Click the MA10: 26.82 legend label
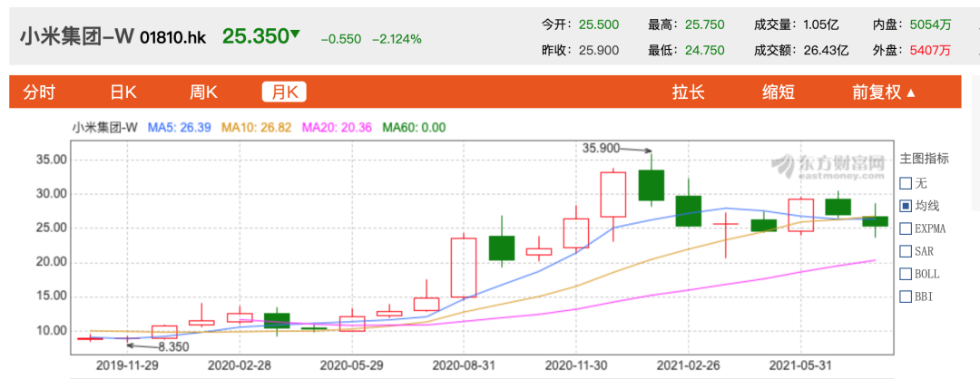 click(256, 128)
